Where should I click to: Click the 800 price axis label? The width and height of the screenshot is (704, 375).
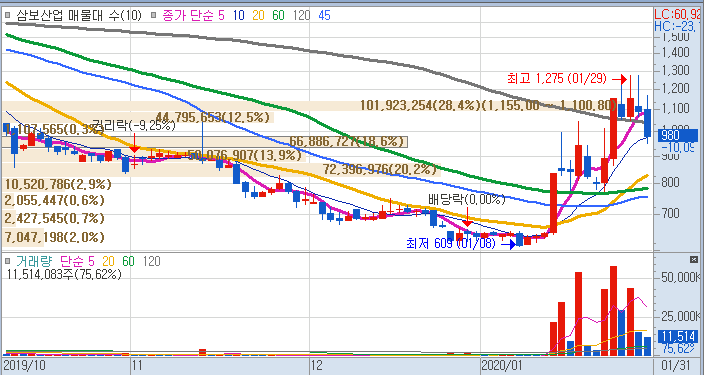(x=670, y=183)
